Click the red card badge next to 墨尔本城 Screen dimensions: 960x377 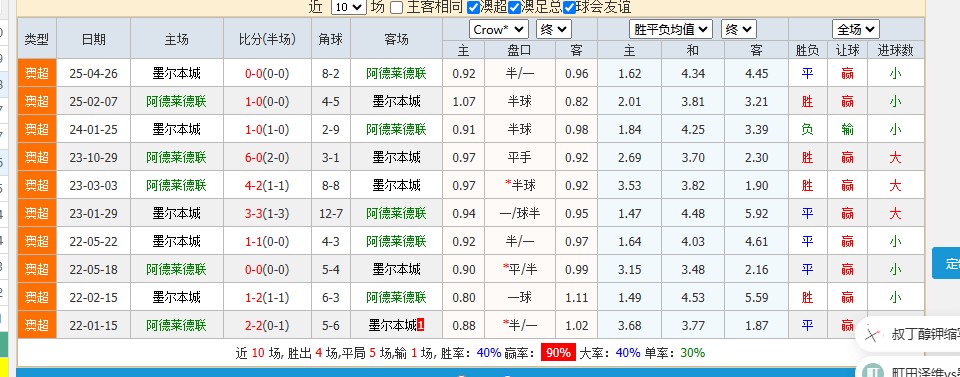(x=421, y=325)
